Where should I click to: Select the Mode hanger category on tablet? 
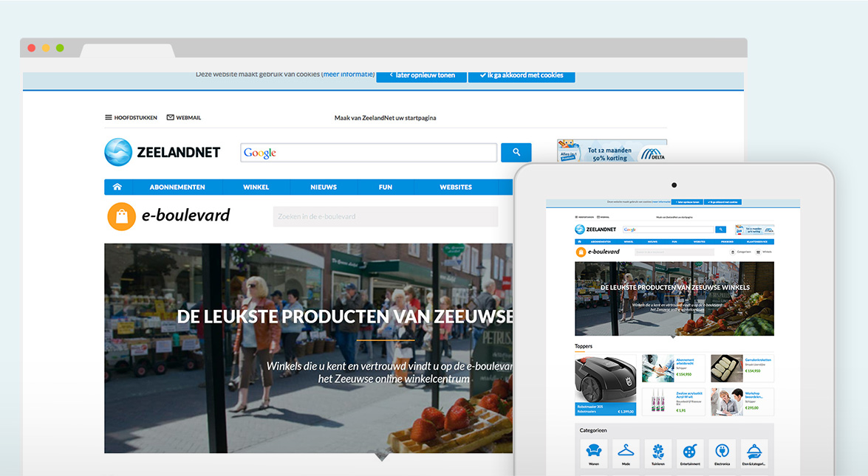point(626,453)
